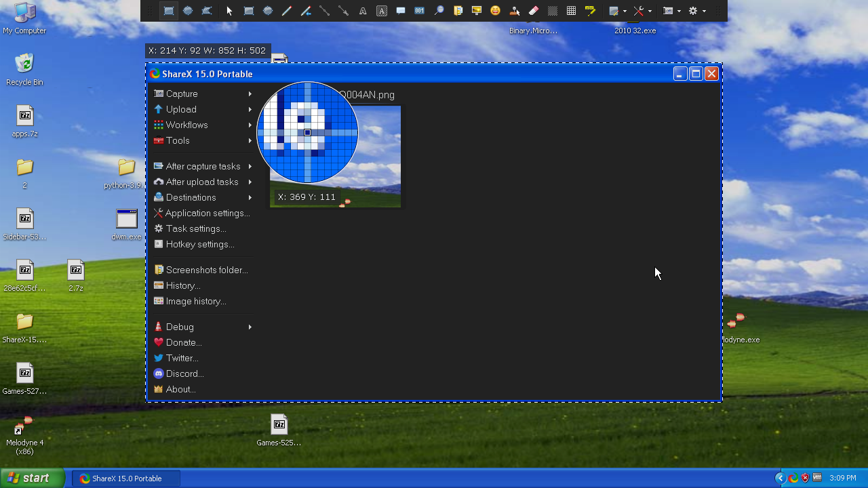Select the Rectangle region tool
The width and height of the screenshot is (868, 488).
pyautogui.click(x=169, y=11)
